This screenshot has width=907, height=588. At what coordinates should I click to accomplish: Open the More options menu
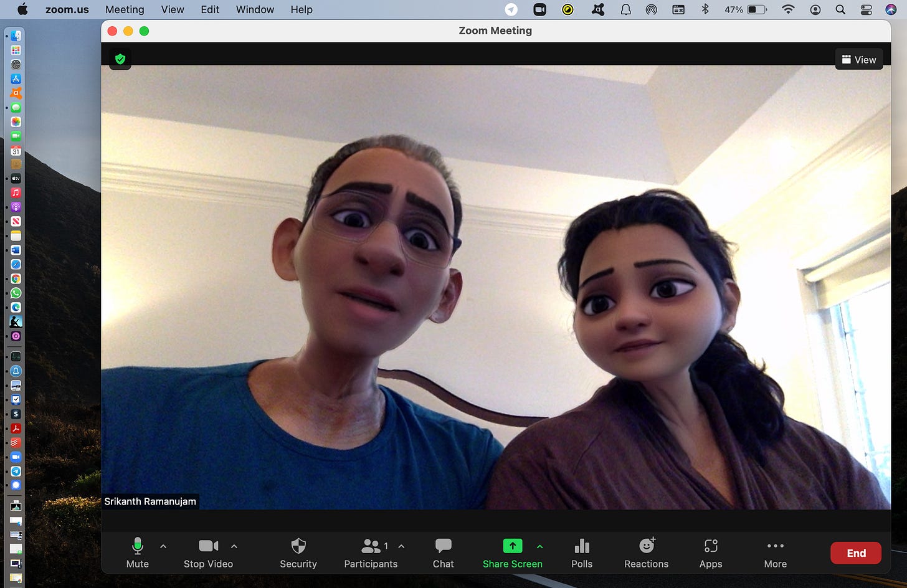(x=776, y=552)
